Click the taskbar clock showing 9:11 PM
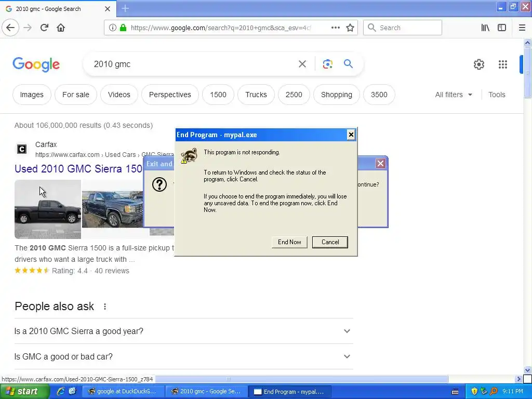 [x=512, y=391]
